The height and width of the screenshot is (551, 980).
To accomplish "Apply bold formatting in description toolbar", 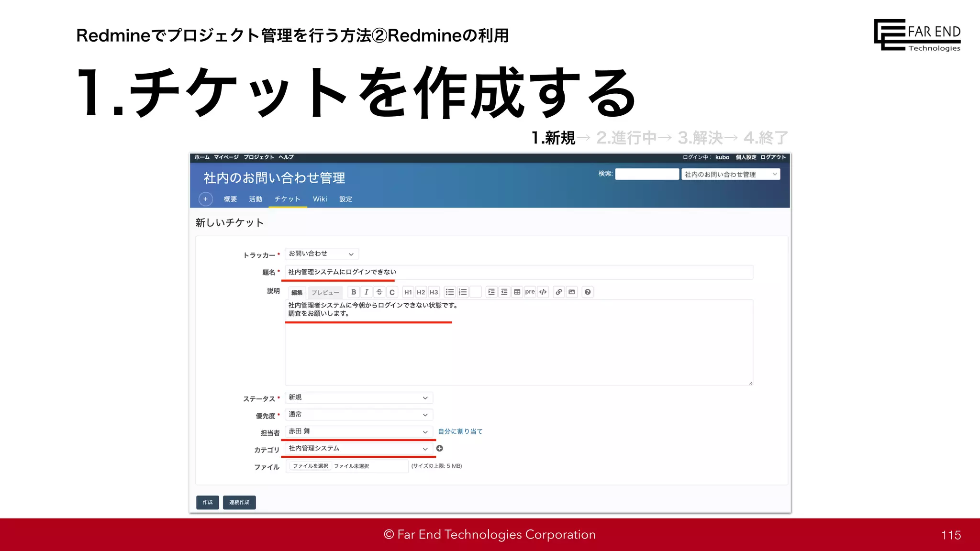I will pos(354,292).
